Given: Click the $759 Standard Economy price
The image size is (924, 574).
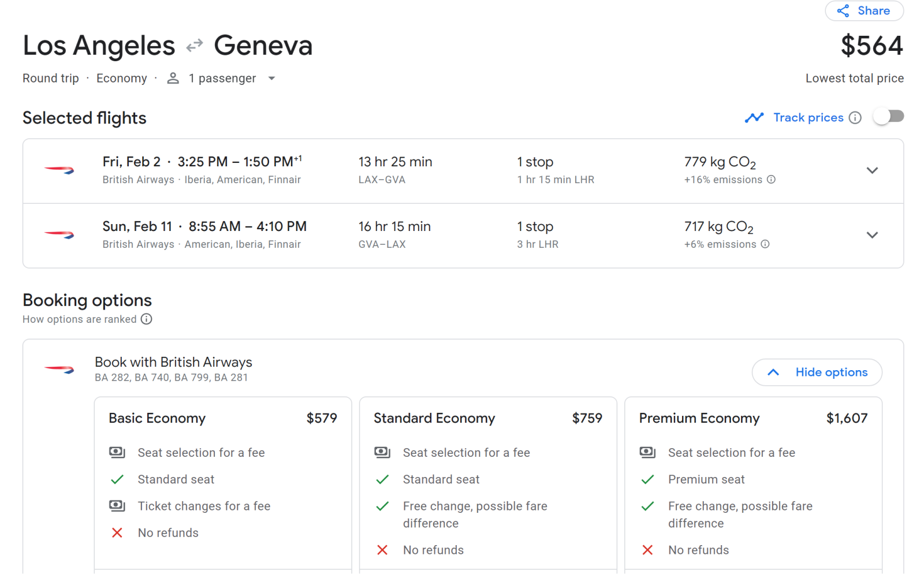Looking at the screenshot, I should 587,418.
